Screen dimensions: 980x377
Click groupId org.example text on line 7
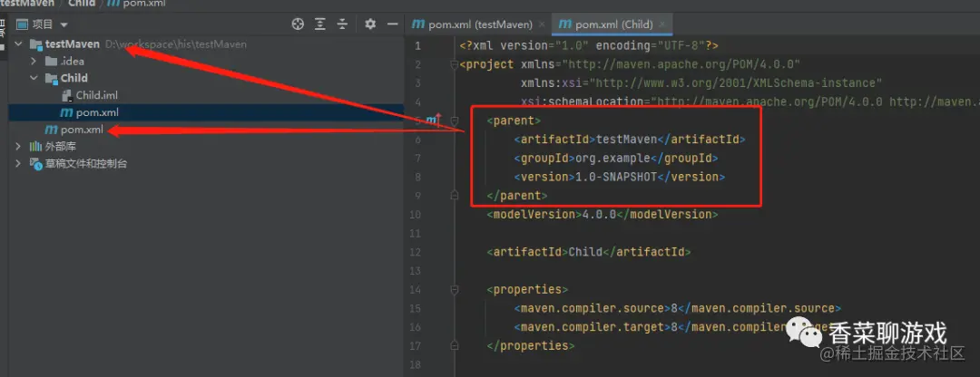click(x=615, y=158)
